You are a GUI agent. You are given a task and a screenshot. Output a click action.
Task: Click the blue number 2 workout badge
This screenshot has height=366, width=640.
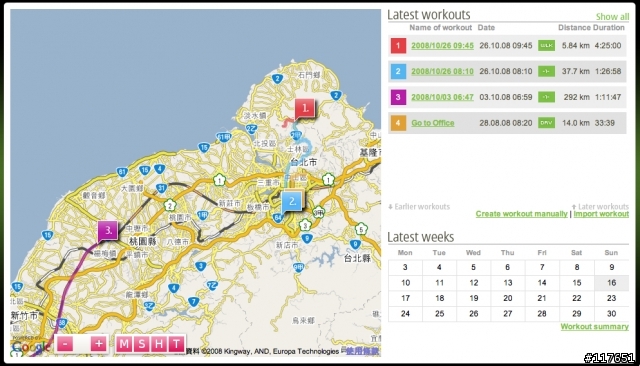[398, 71]
